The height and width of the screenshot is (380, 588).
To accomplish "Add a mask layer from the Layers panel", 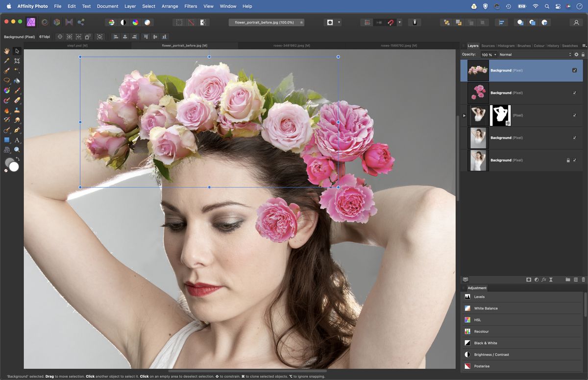I will pyautogui.click(x=529, y=279).
